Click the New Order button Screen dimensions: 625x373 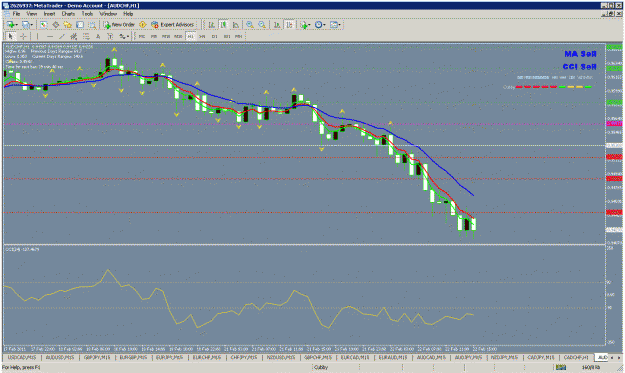coord(119,25)
